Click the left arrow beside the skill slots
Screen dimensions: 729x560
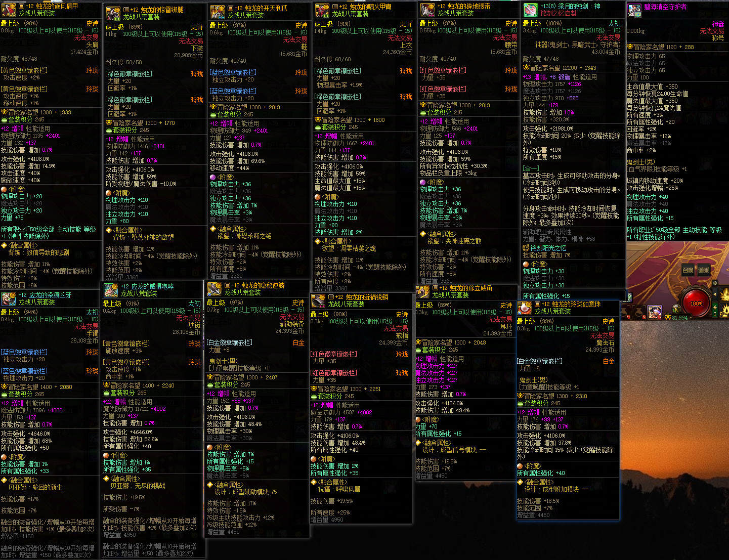click(x=715, y=294)
